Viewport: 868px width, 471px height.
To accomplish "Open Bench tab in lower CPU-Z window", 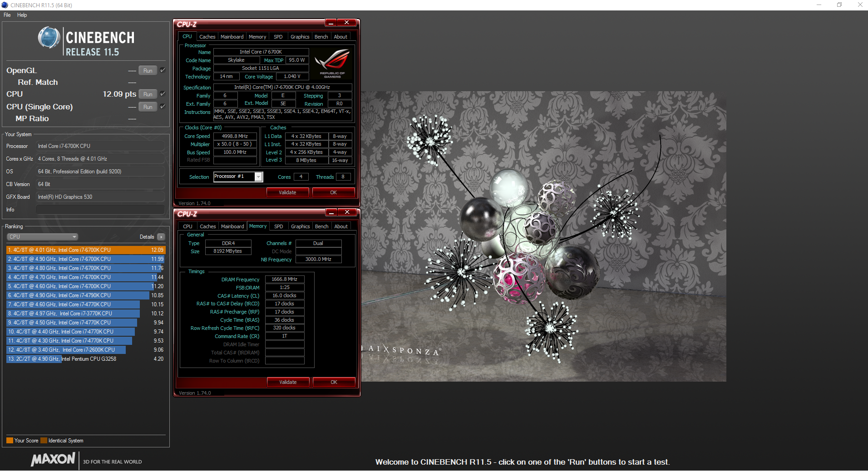I will point(321,226).
